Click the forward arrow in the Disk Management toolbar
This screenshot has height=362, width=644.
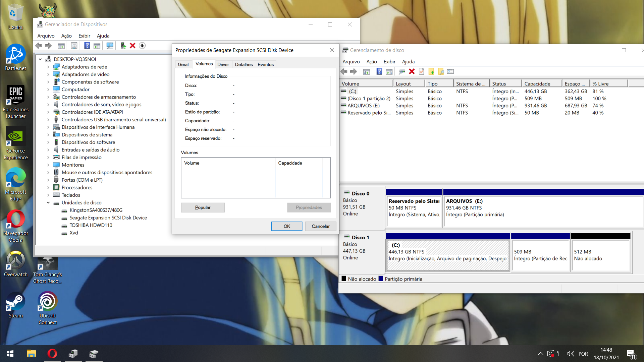354,71
